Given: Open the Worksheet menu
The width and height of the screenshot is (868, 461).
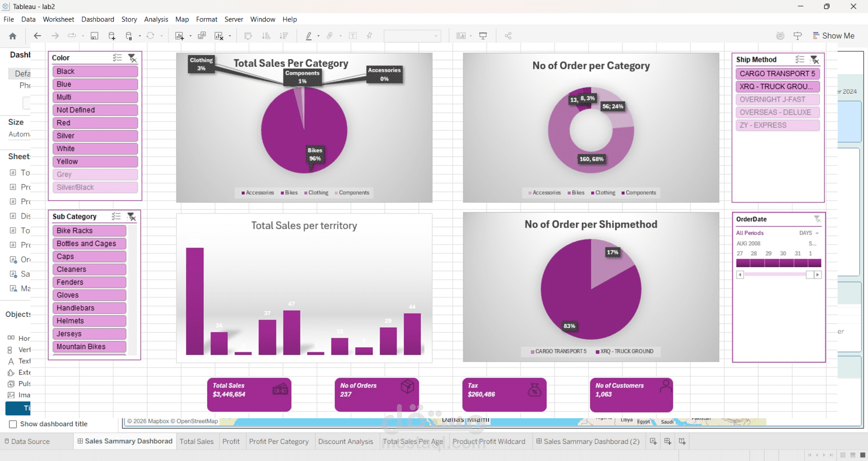Looking at the screenshot, I should click(58, 19).
